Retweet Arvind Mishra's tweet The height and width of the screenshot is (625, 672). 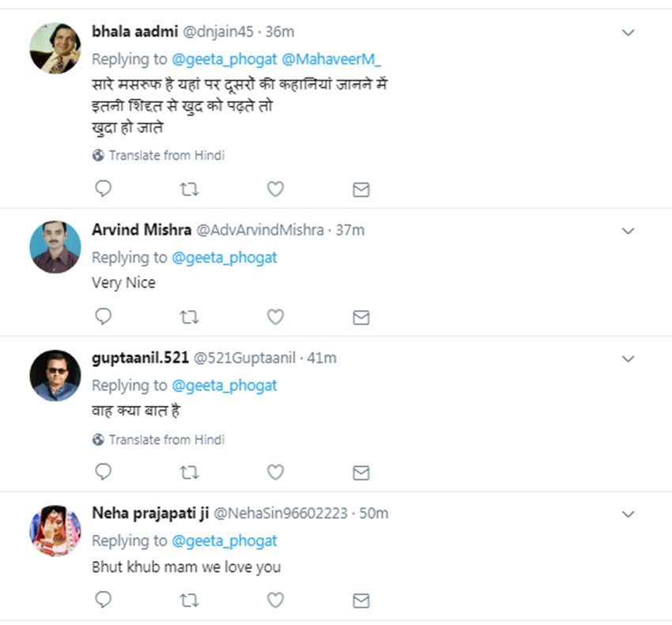coord(189,317)
